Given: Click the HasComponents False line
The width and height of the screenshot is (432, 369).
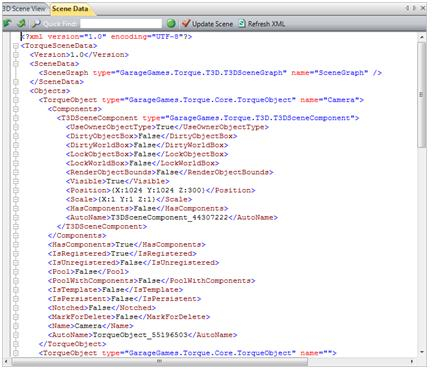Looking at the screenshot, I should tap(147, 208).
